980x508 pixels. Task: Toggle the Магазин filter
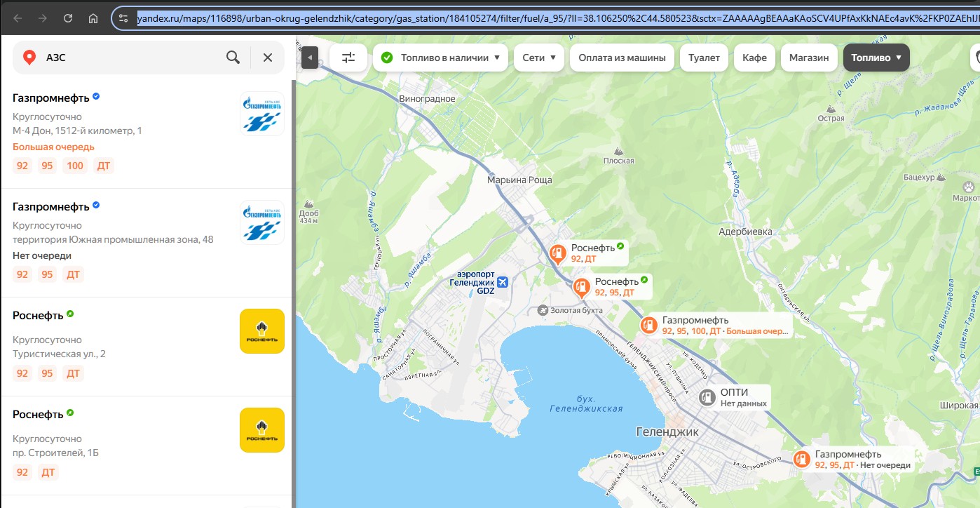[809, 58]
